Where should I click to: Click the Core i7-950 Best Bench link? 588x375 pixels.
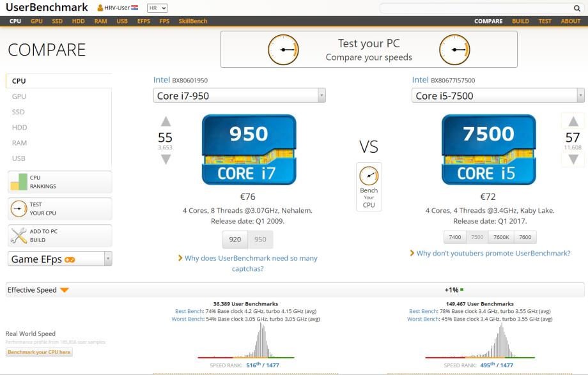189,311
